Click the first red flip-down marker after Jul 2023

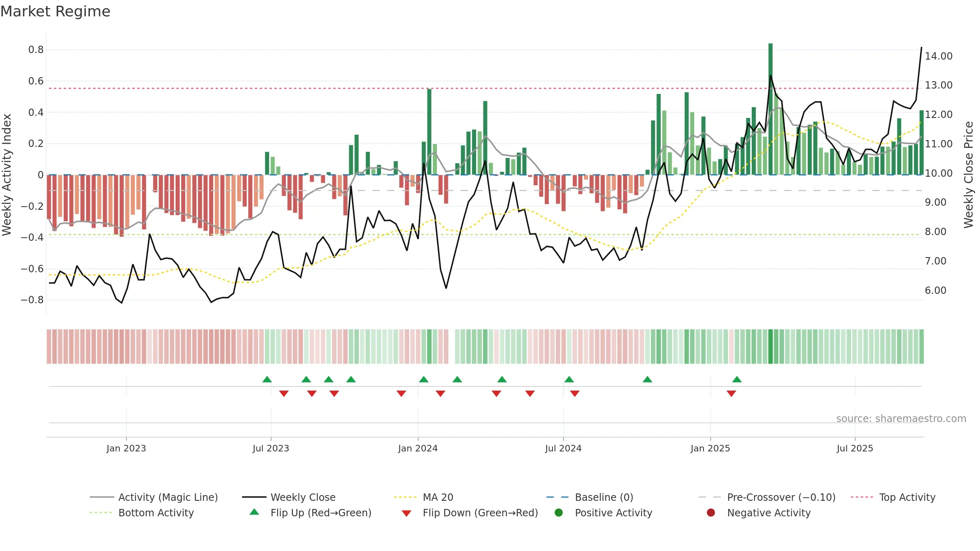pos(284,393)
